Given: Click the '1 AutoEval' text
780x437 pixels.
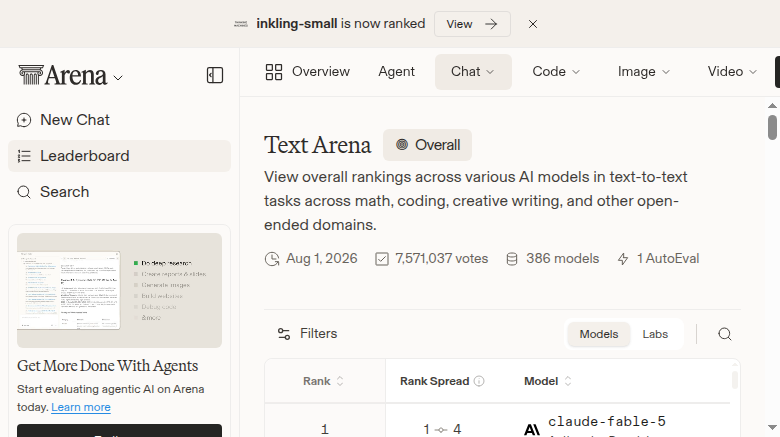Looking at the screenshot, I should [668, 259].
